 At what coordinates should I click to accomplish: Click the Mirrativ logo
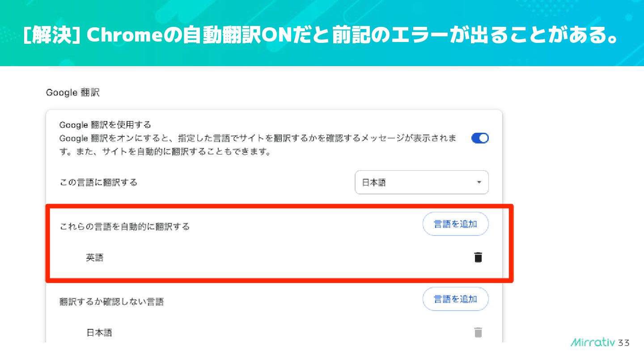click(593, 343)
